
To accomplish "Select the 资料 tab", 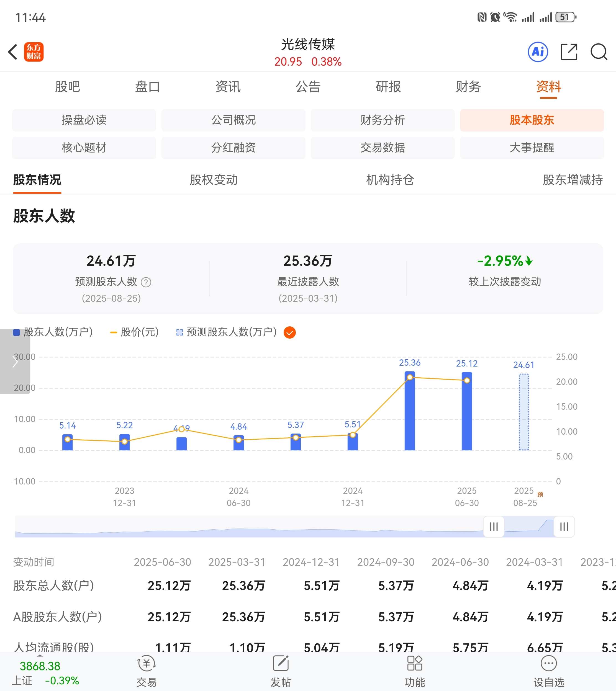I will point(549,87).
